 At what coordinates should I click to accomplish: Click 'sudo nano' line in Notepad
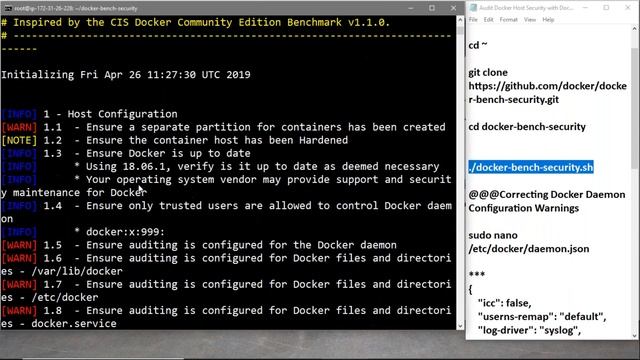[x=493, y=236]
